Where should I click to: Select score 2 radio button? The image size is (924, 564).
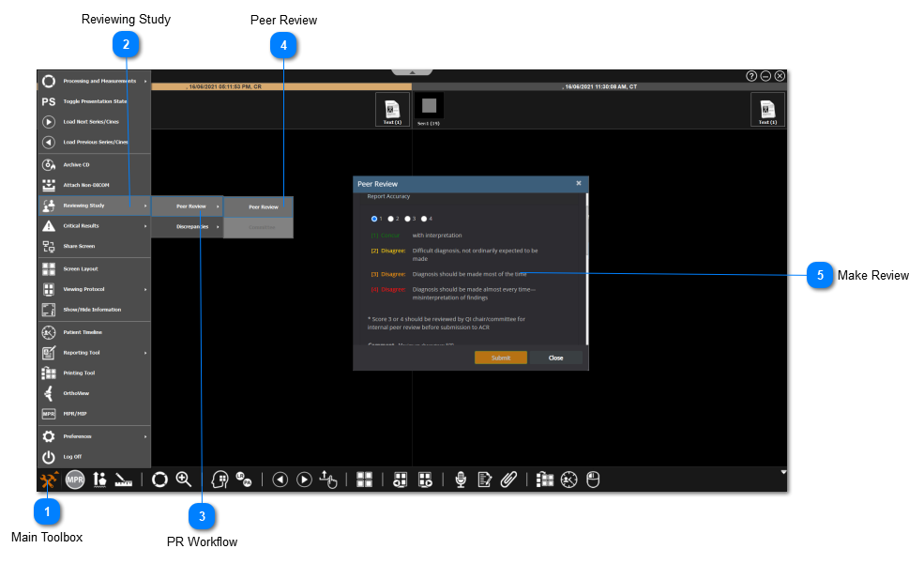391,219
